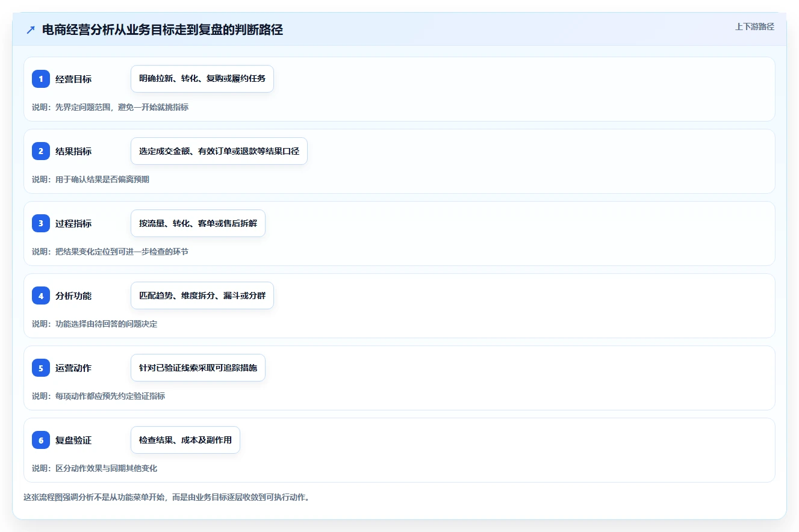Click the step number 5 badge
This screenshot has width=799, height=532.
(x=41, y=368)
